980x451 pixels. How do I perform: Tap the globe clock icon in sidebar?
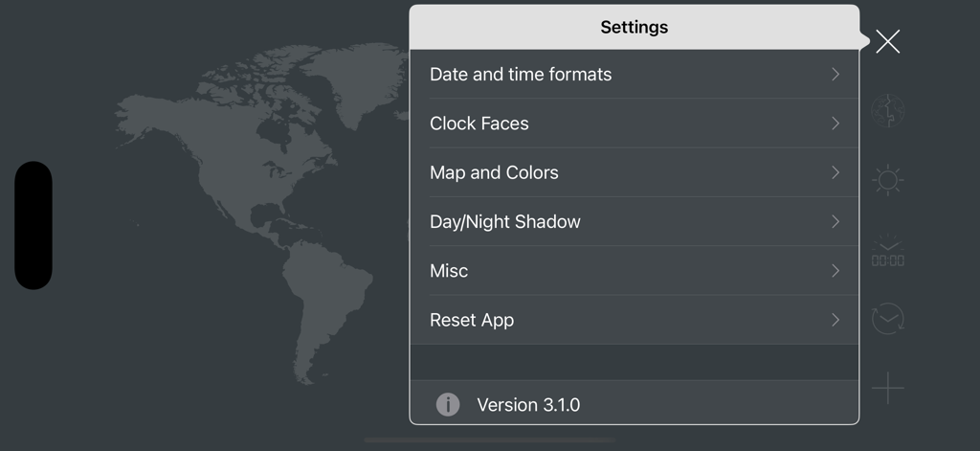(888, 111)
